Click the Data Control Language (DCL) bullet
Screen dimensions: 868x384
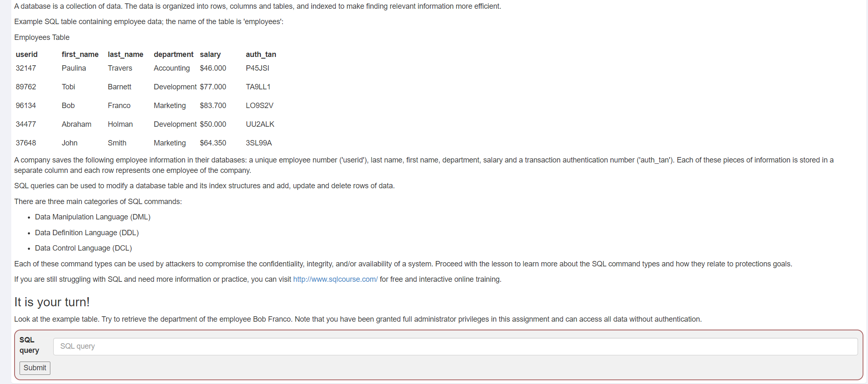(83, 248)
